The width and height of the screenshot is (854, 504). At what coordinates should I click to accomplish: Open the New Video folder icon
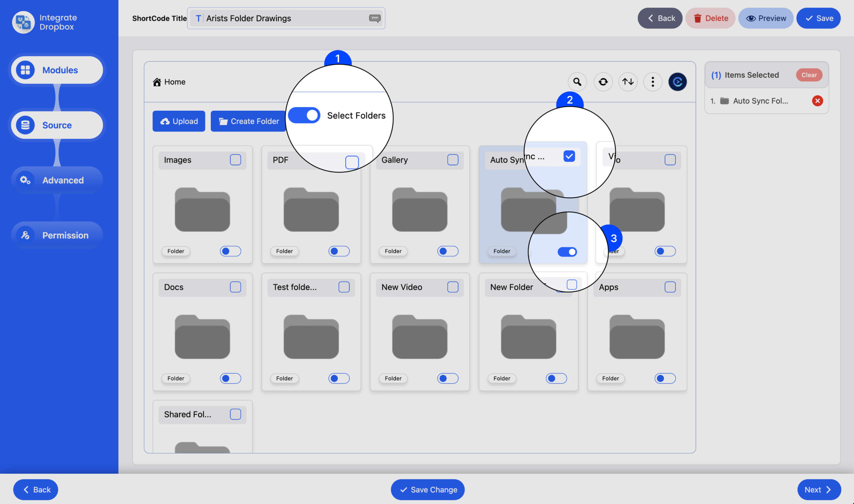click(420, 337)
